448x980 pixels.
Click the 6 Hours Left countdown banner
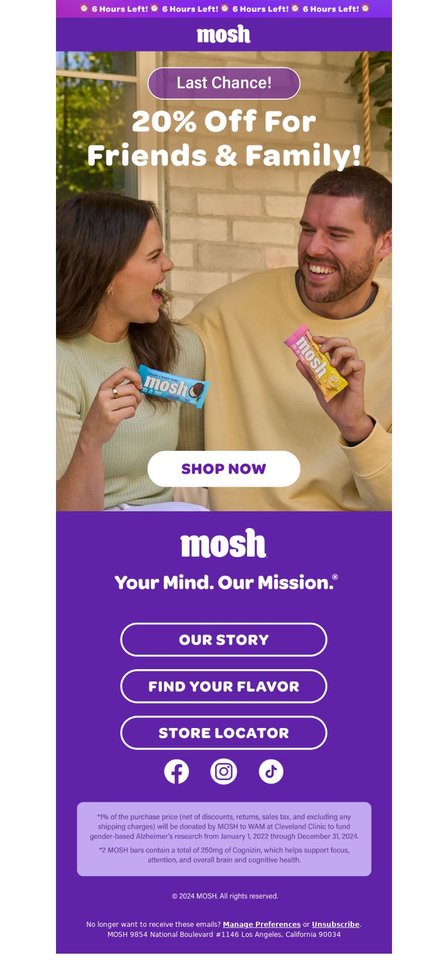[x=224, y=8]
